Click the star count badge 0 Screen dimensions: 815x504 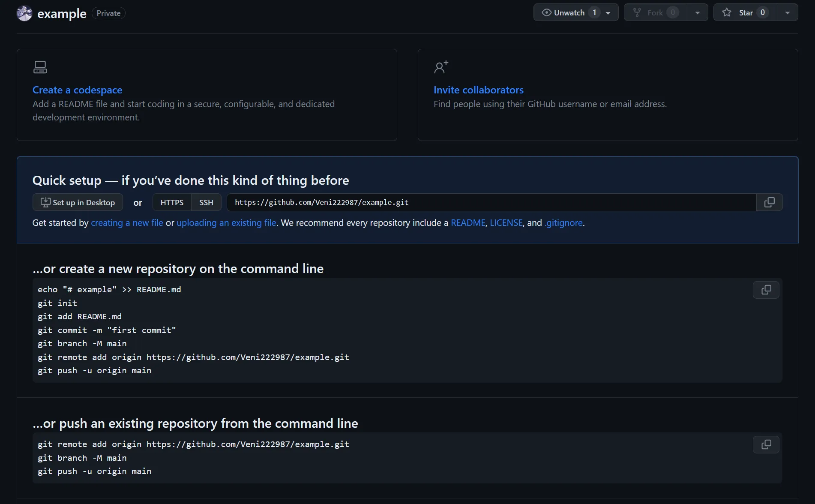pos(762,12)
